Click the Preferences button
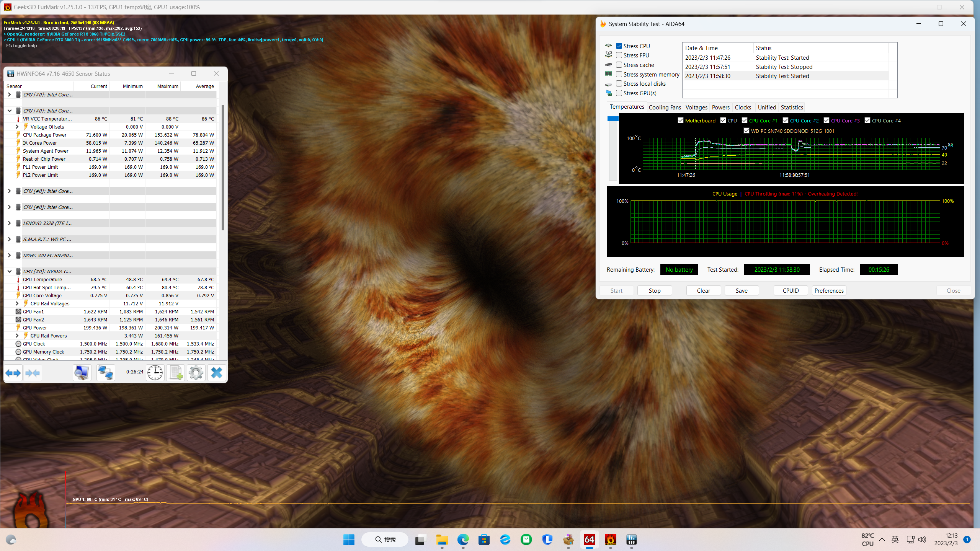The image size is (980, 551). (829, 290)
